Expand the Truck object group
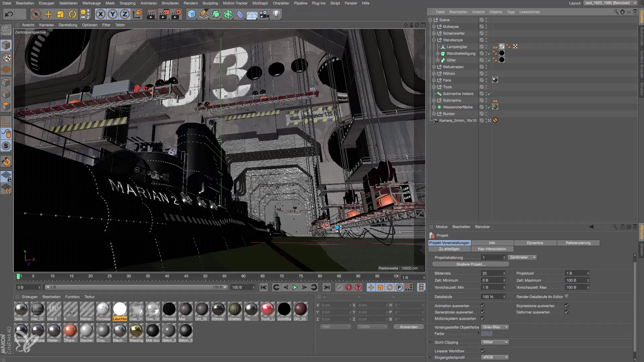This screenshot has height=362, width=644. click(x=434, y=87)
